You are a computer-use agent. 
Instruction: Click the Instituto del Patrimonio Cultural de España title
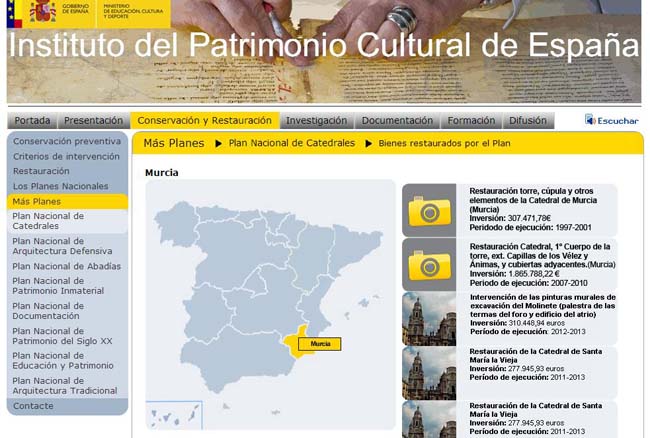click(324, 44)
